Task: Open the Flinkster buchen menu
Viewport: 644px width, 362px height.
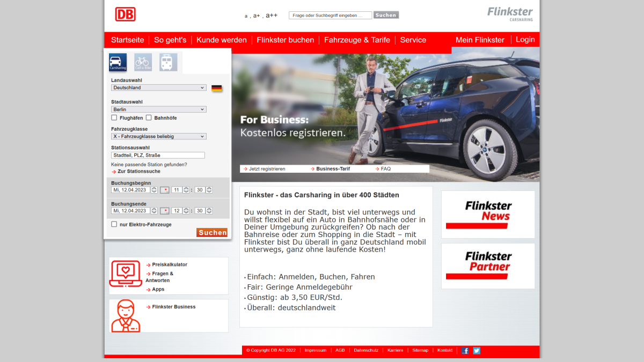Action: pyautogui.click(x=286, y=40)
